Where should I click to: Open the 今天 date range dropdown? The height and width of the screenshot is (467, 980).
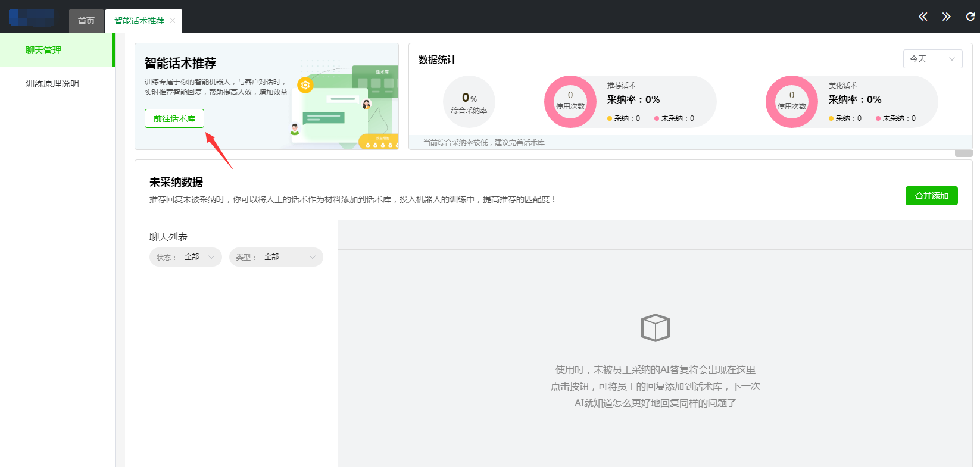click(932, 59)
